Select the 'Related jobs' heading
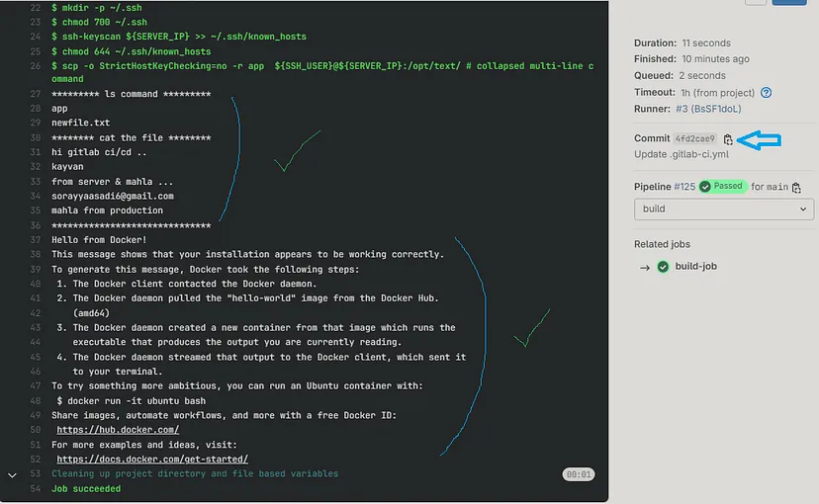The width and height of the screenshot is (819, 504). click(x=662, y=244)
